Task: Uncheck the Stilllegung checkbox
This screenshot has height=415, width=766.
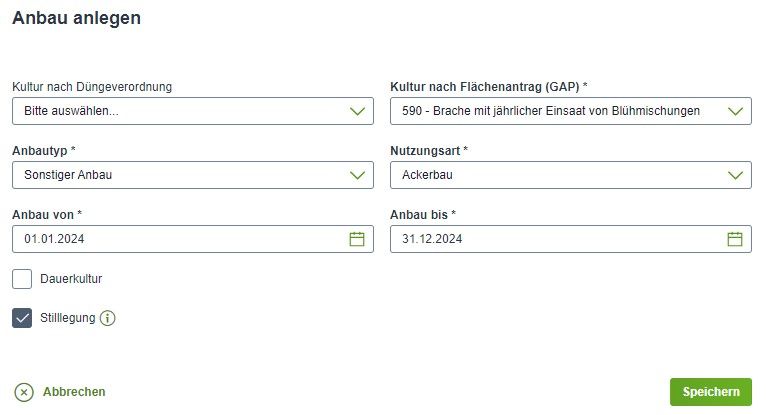Action: point(22,318)
